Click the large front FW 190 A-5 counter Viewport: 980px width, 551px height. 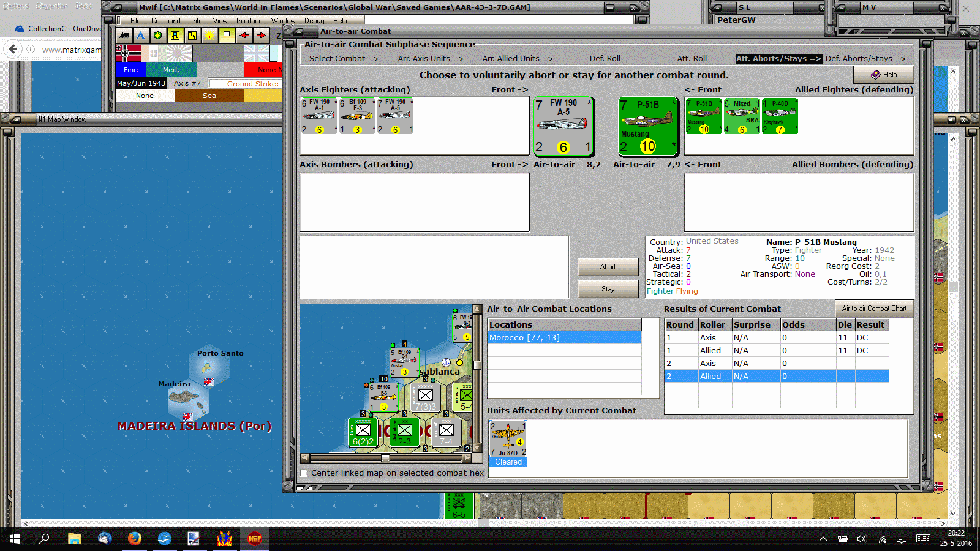pyautogui.click(x=563, y=126)
